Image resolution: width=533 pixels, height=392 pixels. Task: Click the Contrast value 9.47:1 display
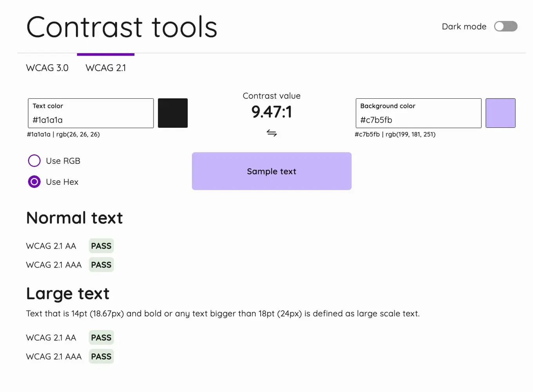pos(272,112)
